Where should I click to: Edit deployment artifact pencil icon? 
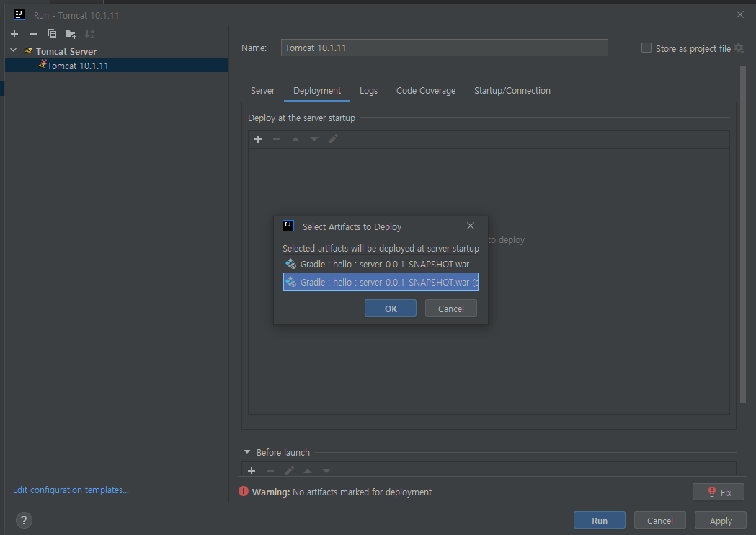(x=333, y=139)
